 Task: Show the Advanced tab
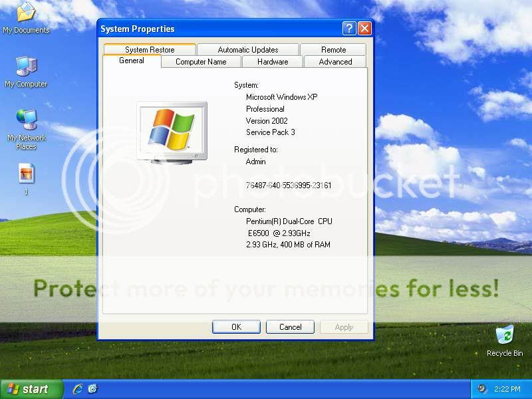[x=335, y=62]
